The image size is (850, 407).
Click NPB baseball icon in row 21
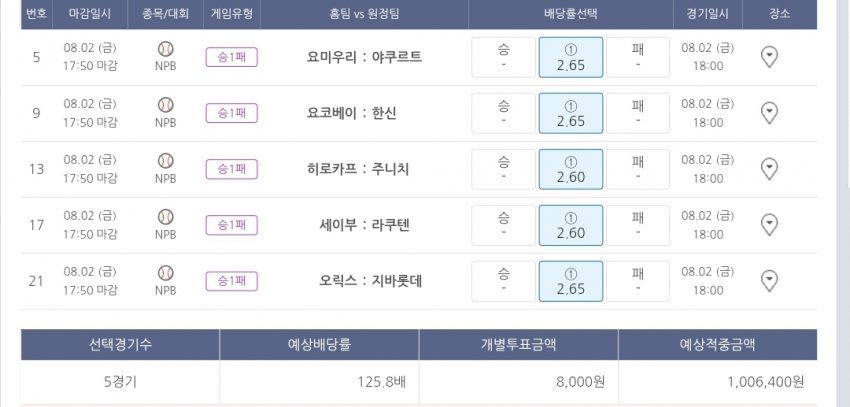(x=166, y=272)
